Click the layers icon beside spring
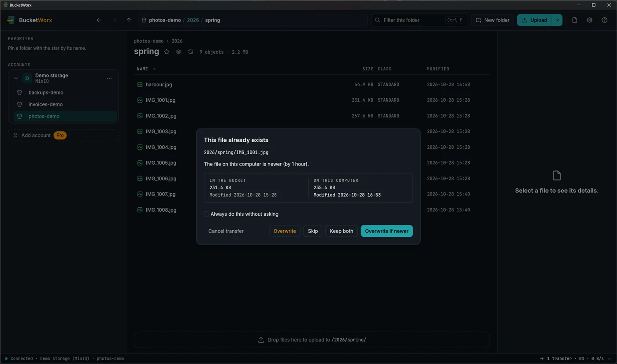617x364 pixels. coord(178,52)
